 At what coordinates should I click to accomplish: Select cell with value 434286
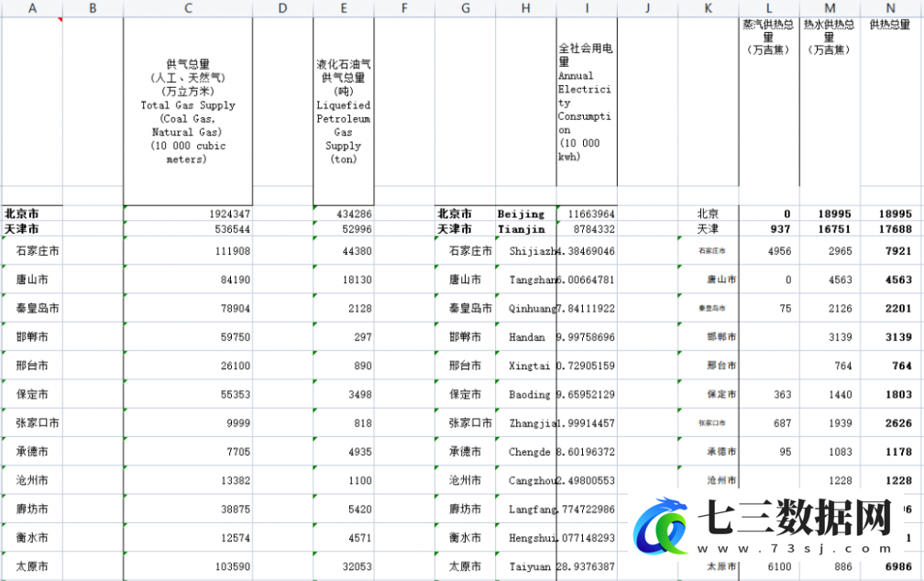point(344,214)
